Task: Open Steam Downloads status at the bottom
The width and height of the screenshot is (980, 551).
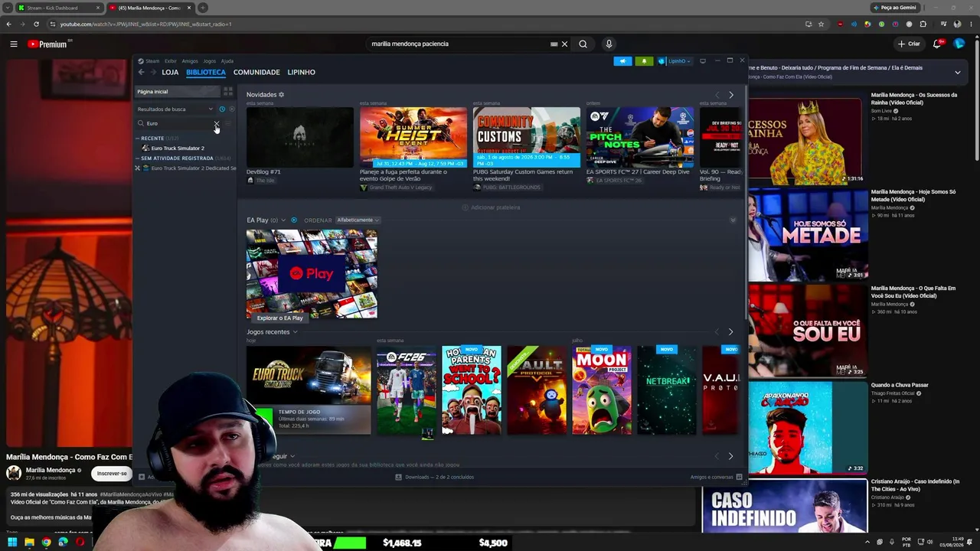Action: point(435,477)
